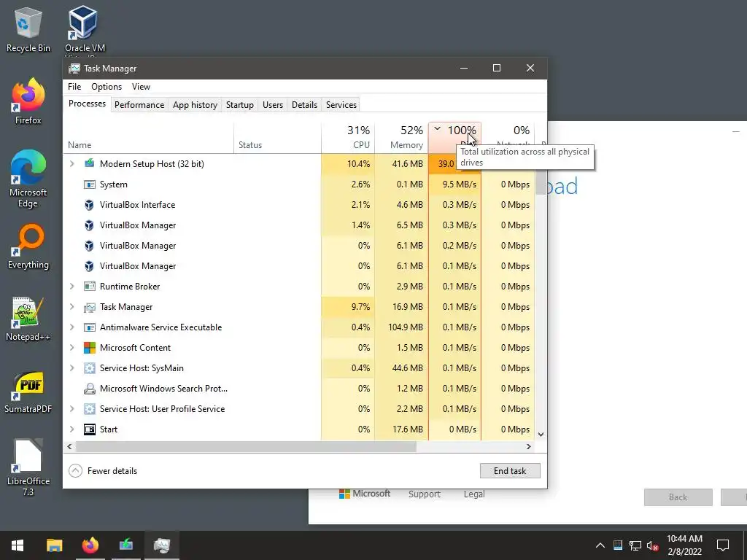Click the Start process icon in list

point(89,429)
